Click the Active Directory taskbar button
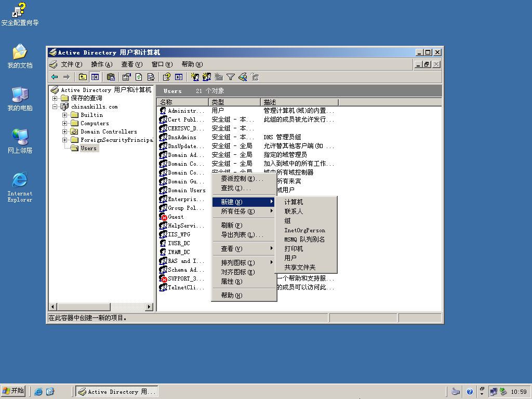Image resolution: width=532 pixels, height=399 pixels. click(116, 392)
